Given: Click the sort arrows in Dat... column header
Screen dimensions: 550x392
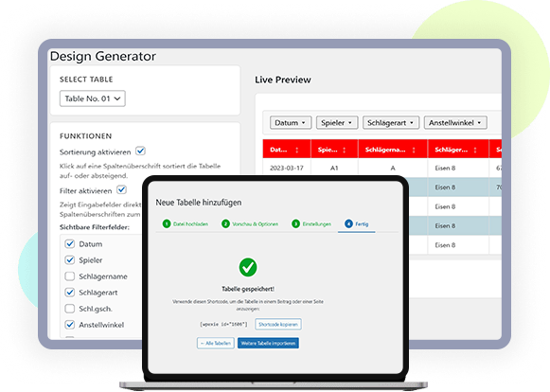Looking at the screenshot, I should pyautogui.click(x=297, y=150).
